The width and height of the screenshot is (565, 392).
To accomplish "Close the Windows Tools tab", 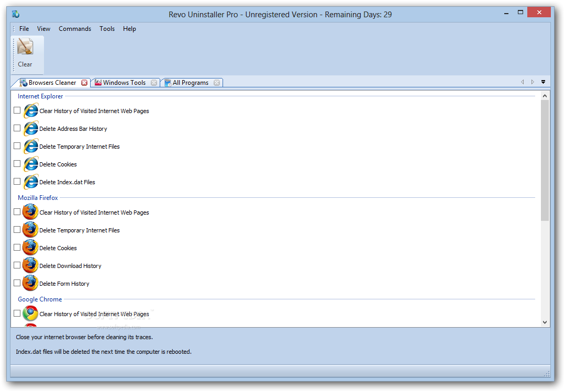I will point(154,83).
